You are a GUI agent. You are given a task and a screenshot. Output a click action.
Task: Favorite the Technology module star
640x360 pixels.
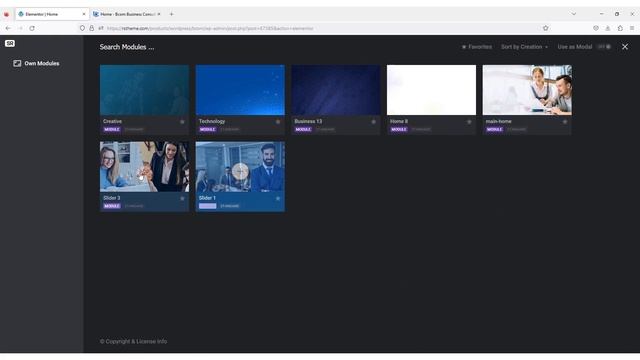278,122
